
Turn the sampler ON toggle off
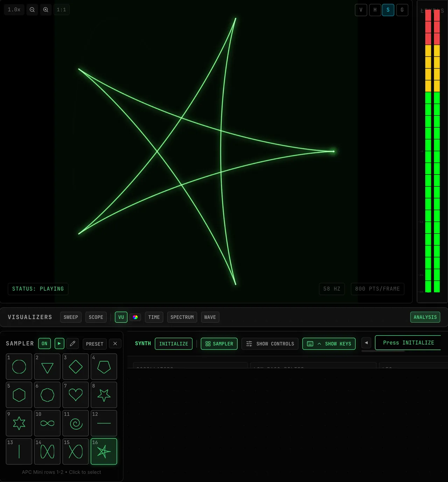click(44, 343)
